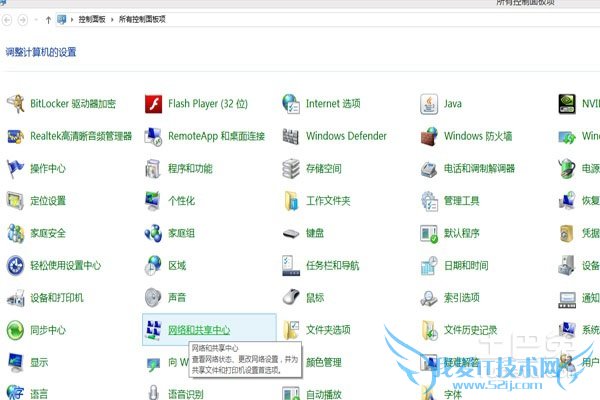600x400 pixels.
Task: Open the 语音识别 microphone icon
Action: [153, 392]
